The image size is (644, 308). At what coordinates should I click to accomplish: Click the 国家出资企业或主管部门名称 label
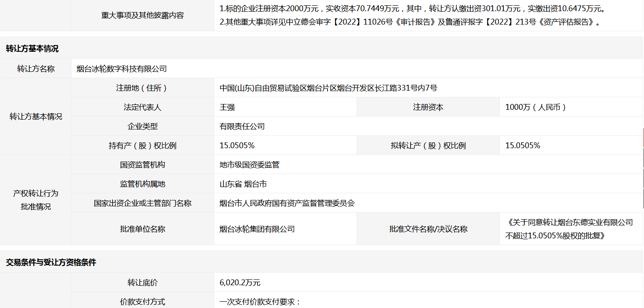pos(142,203)
